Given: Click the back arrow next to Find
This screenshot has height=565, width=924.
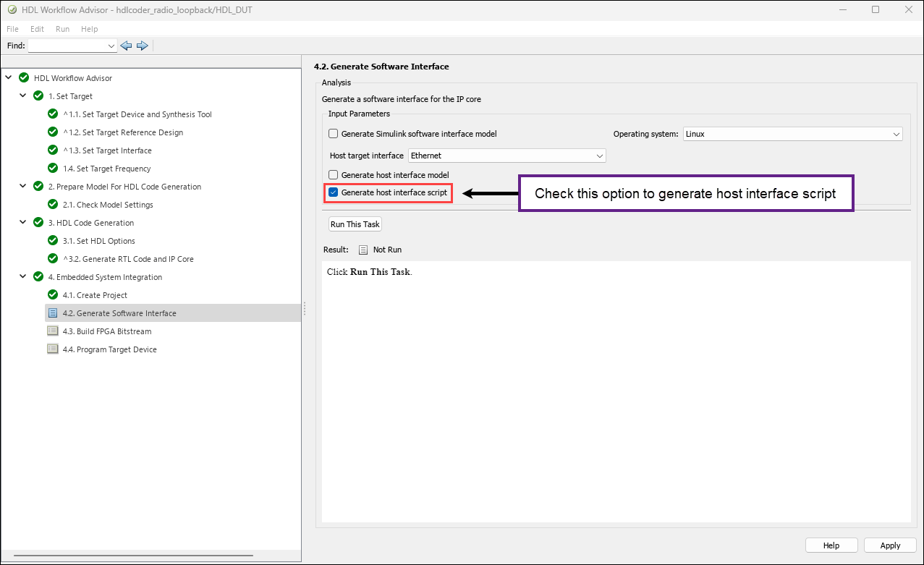Looking at the screenshot, I should pyautogui.click(x=126, y=46).
